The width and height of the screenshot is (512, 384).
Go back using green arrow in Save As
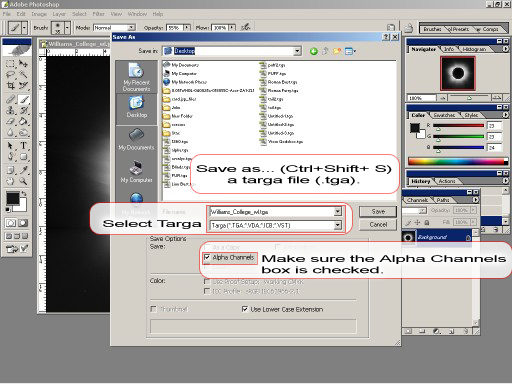pyautogui.click(x=313, y=51)
